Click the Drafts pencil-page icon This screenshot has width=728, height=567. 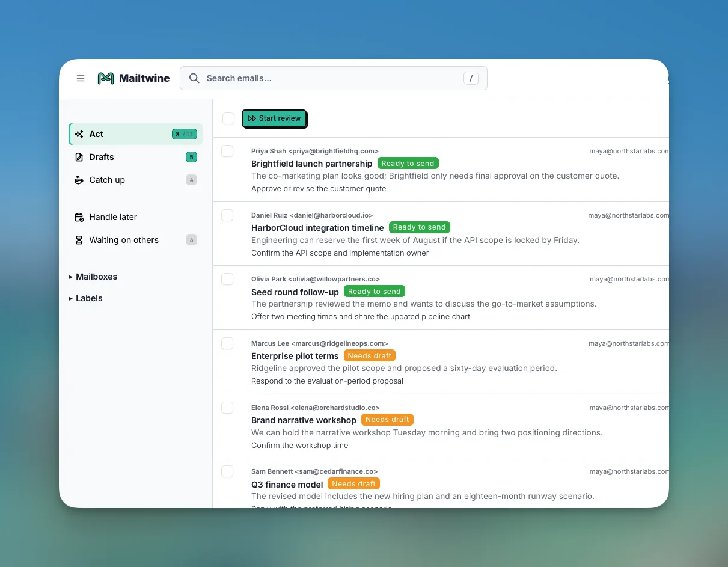point(79,157)
